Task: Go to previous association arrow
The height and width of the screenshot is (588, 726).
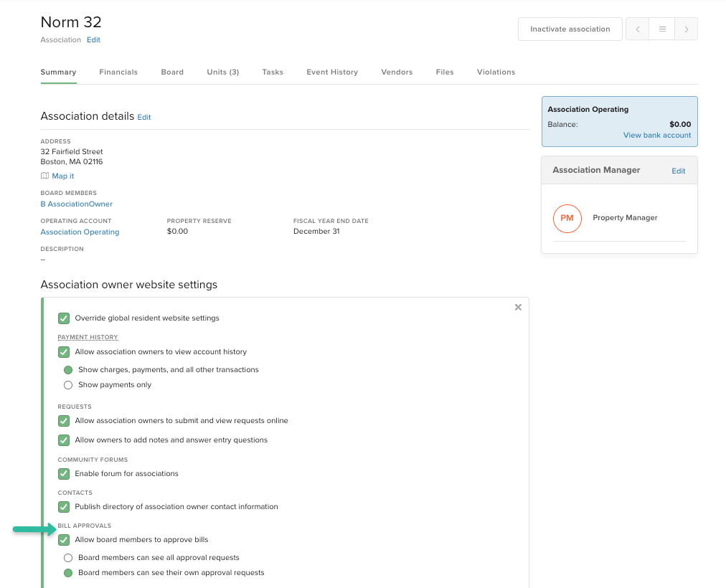Action: (638, 29)
